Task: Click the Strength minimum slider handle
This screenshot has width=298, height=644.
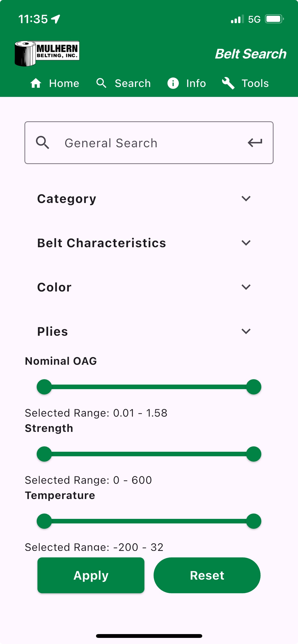Action: point(44,454)
